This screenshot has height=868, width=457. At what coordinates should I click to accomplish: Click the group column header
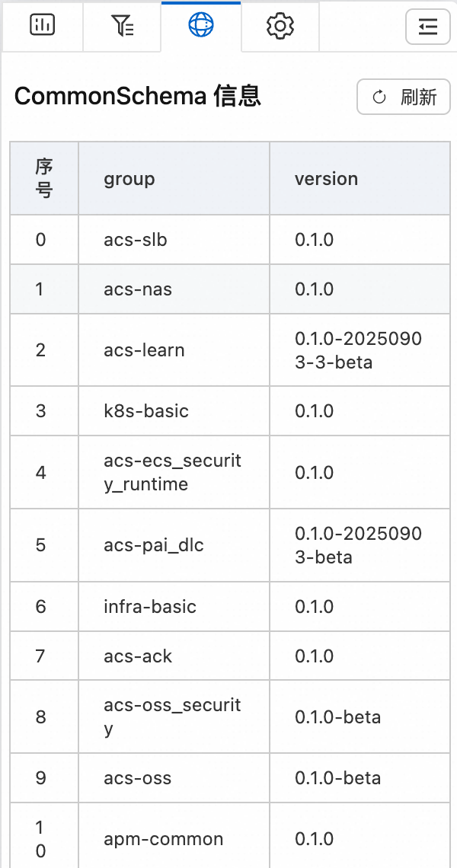point(129,179)
